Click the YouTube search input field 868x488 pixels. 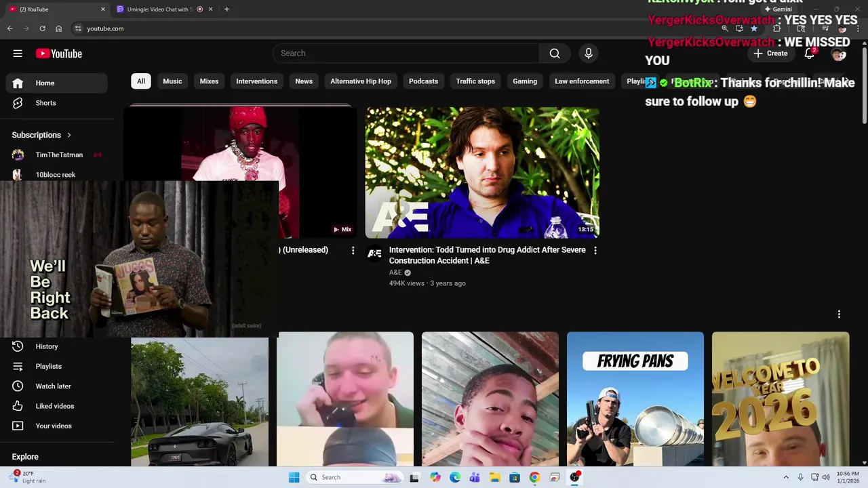click(406, 54)
